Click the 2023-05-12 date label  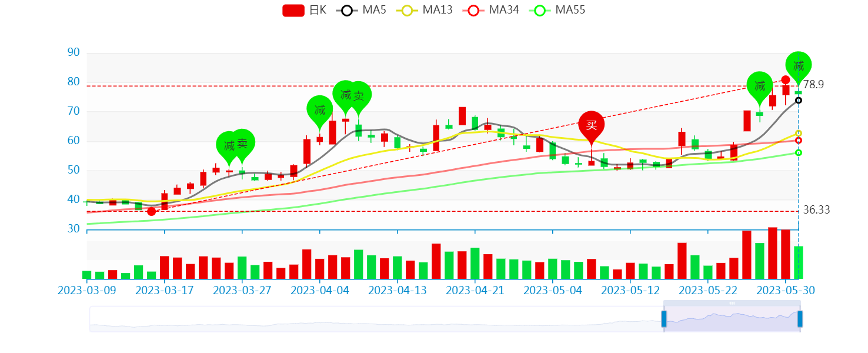[x=630, y=290]
